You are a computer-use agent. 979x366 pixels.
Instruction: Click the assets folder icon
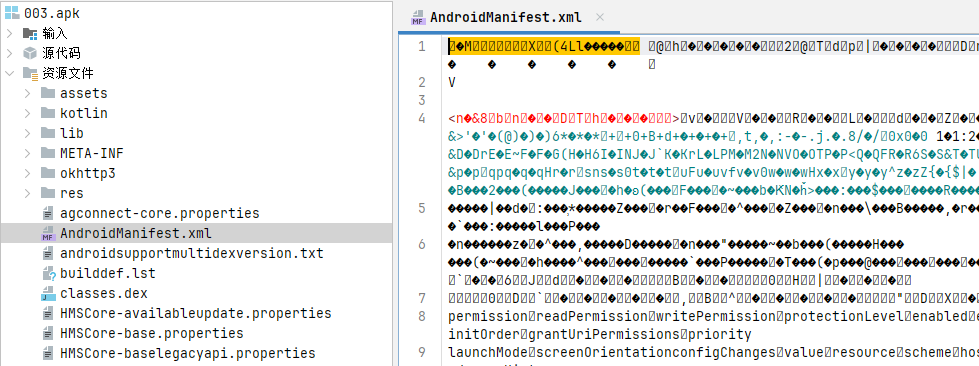pyautogui.click(x=48, y=93)
